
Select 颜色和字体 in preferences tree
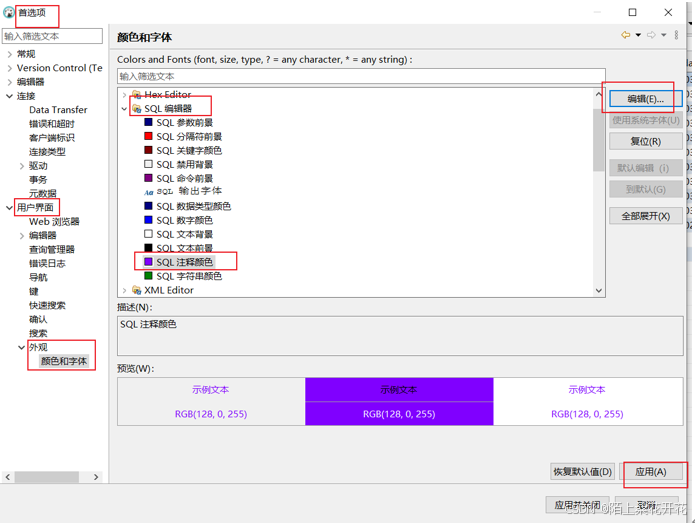click(64, 361)
